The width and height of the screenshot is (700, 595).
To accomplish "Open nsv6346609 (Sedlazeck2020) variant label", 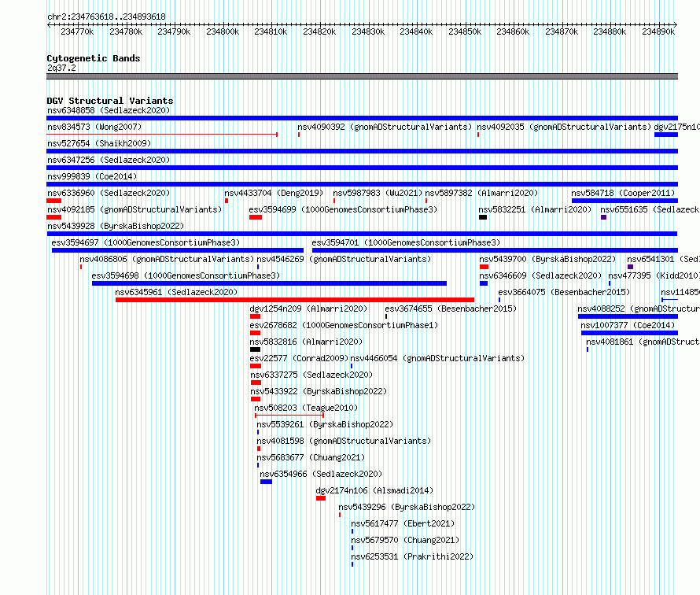I will (x=540, y=275).
